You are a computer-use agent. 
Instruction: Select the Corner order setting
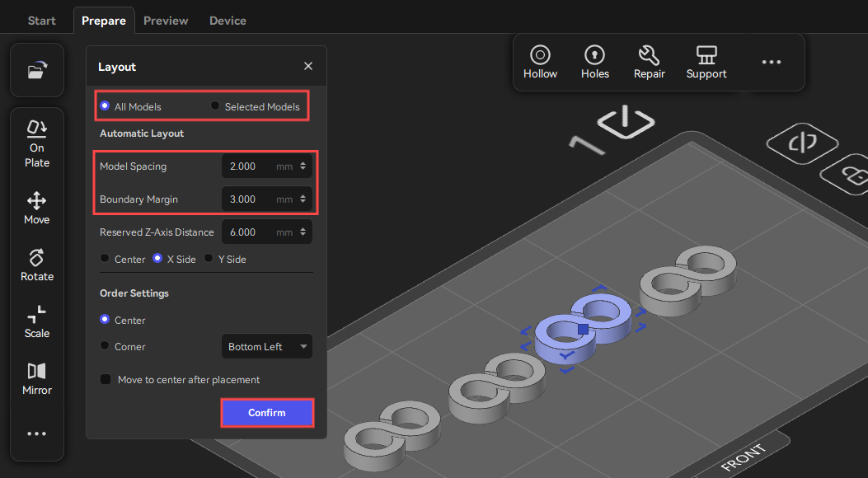coord(105,347)
